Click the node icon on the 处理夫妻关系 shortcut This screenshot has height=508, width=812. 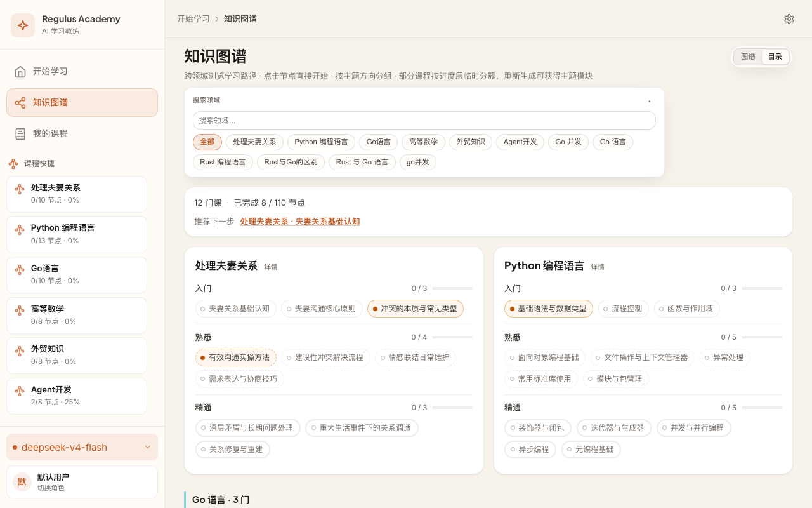20,189
